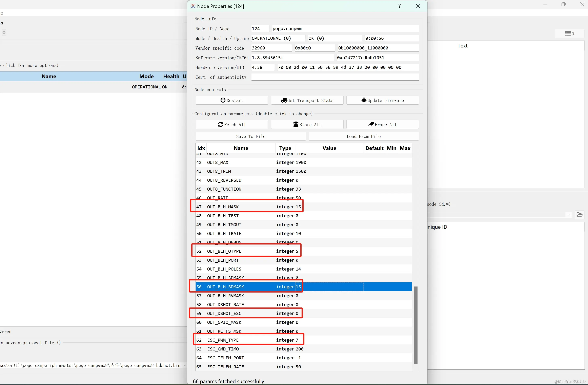Expand the firmware file path dropdown
The width and height of the screenshot is (588, 385).
(x=185, y=365)
